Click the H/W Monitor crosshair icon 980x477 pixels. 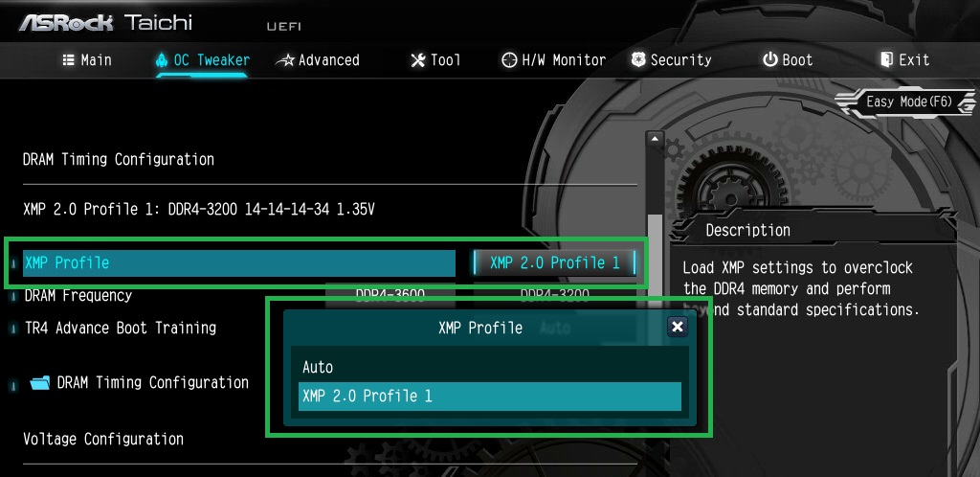coord(509,60)
